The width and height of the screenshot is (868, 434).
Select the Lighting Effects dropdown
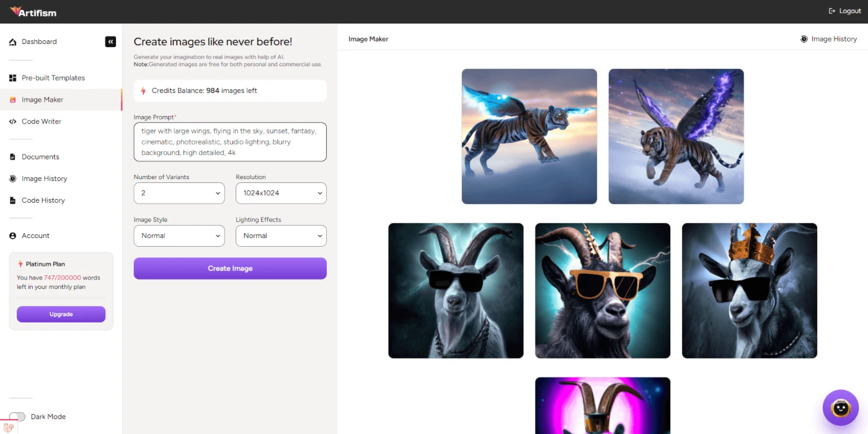coord(281,236)
